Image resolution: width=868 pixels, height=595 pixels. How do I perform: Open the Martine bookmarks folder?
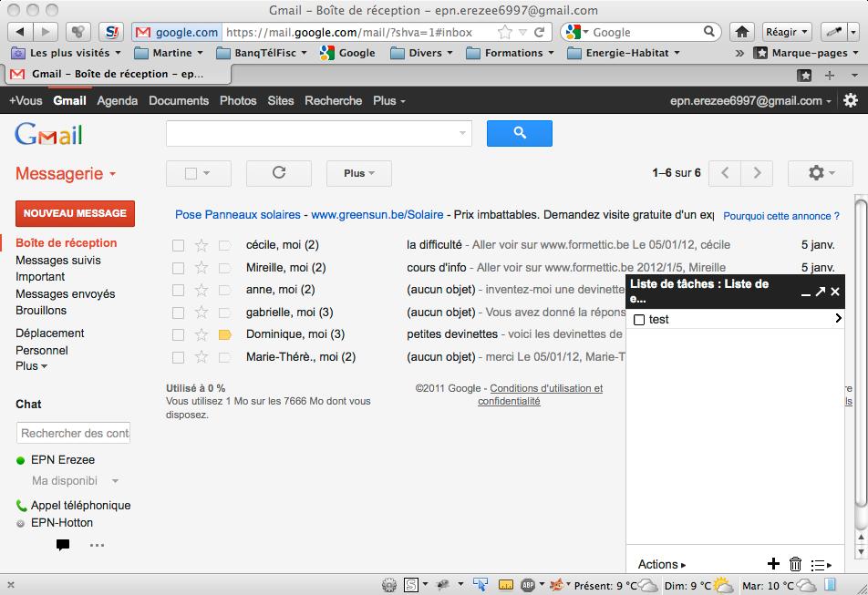(169, 53)
